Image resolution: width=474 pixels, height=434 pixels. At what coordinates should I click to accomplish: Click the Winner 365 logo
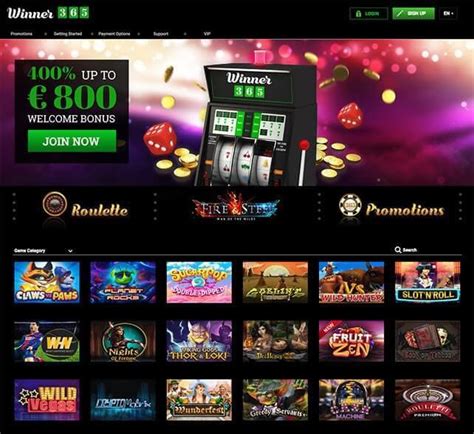[48, 13]
